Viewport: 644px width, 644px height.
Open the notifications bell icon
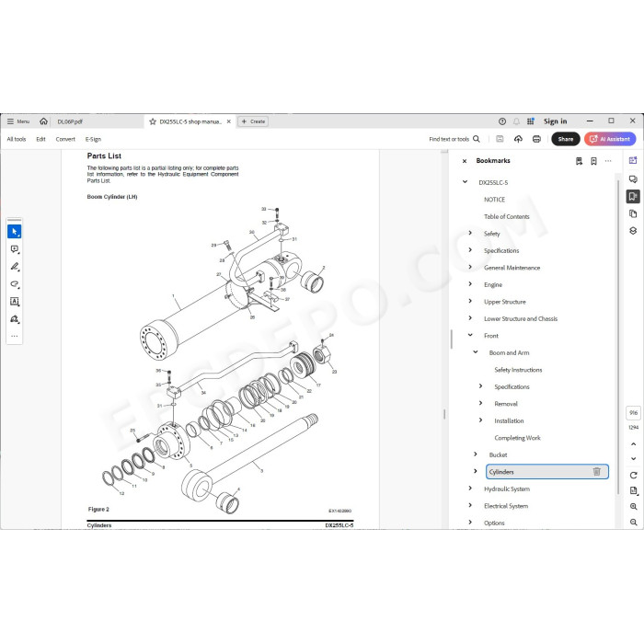516,121
